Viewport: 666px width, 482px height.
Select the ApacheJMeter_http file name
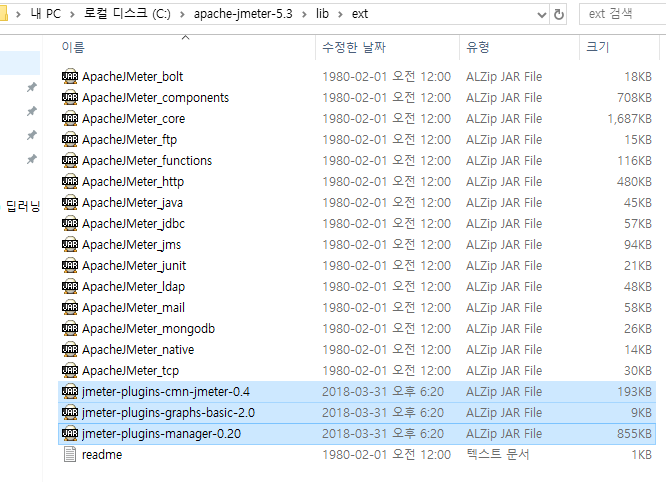point(133,182)
